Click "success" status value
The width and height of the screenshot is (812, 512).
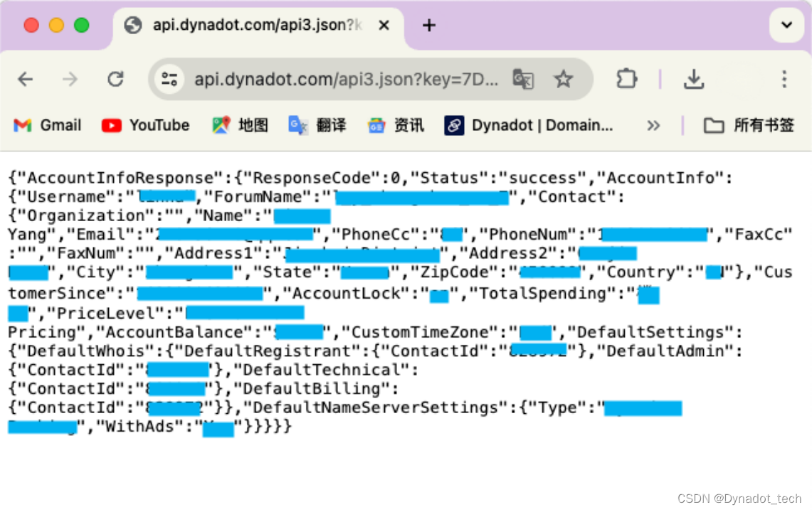coord(542,178)
